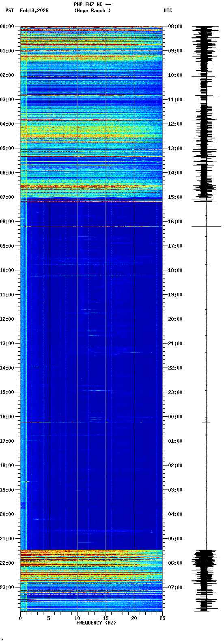Click the PST 02:00 time label
This screenshot has height=644, width=224.
[7, 75]
